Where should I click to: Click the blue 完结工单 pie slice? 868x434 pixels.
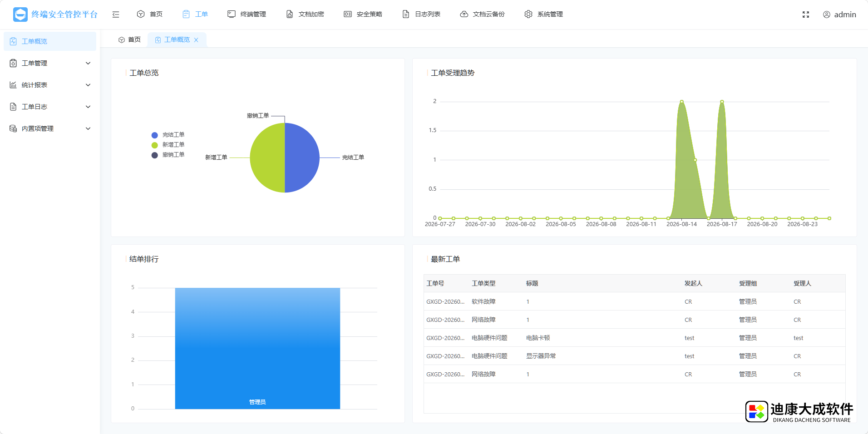[x=302, y=158]
